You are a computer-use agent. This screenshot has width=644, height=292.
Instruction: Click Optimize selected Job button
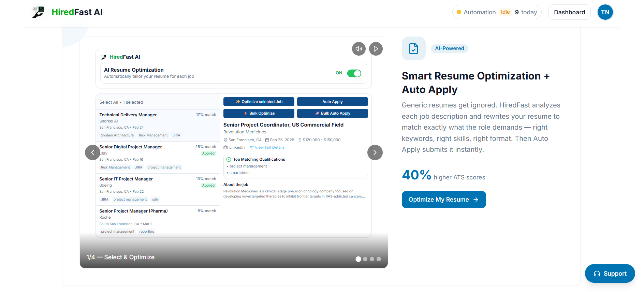tap(259, 102)
